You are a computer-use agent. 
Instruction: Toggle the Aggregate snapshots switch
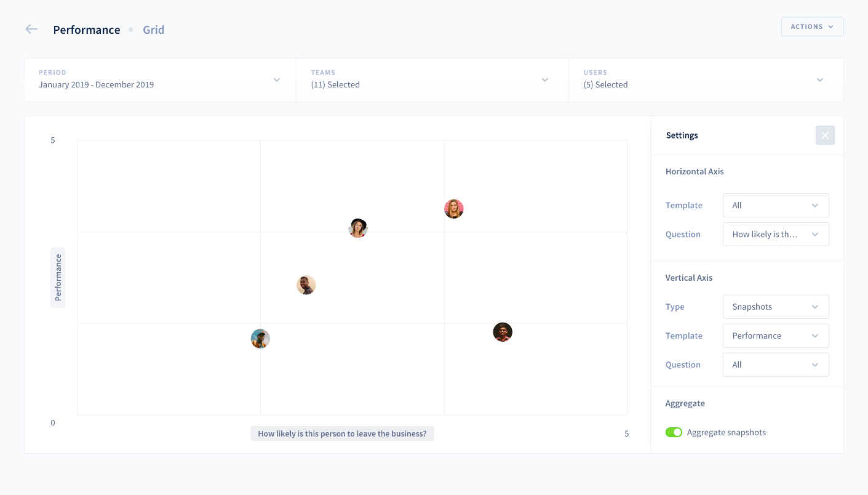[x=674, y=432]
